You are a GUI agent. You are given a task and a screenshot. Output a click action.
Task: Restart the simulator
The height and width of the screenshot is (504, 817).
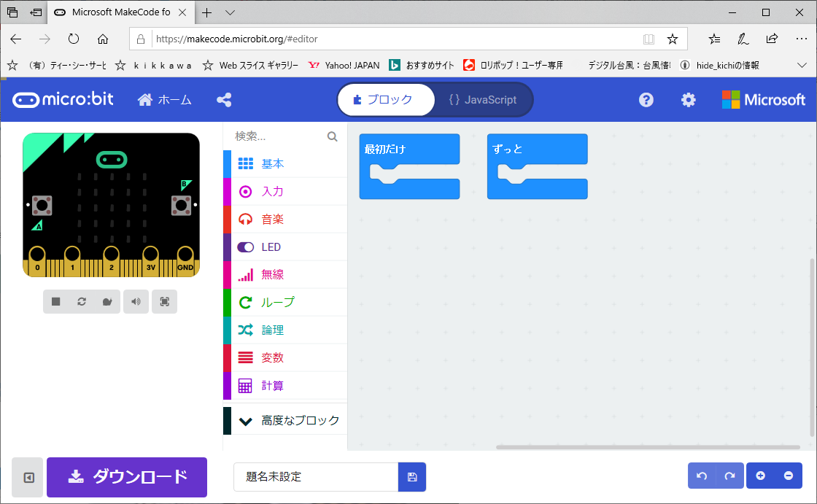pyautogui.click(x=82, y=302)
